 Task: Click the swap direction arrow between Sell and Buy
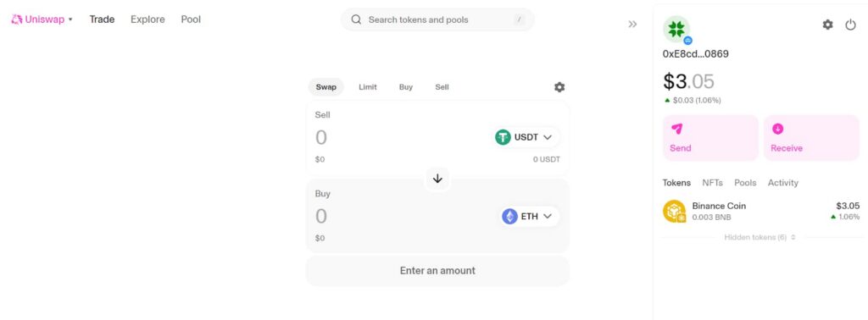(437, 179)
